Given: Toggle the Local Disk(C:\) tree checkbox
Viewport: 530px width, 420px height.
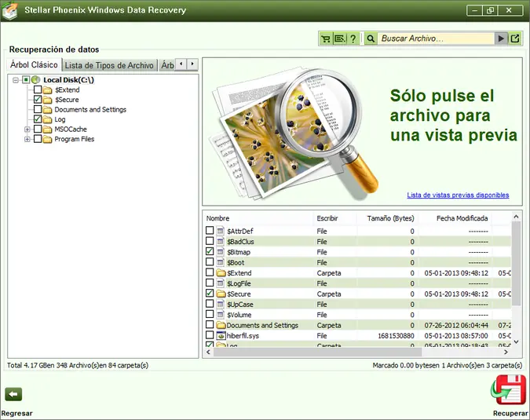Looking at the screenshot, I should [x=26, y=80].
